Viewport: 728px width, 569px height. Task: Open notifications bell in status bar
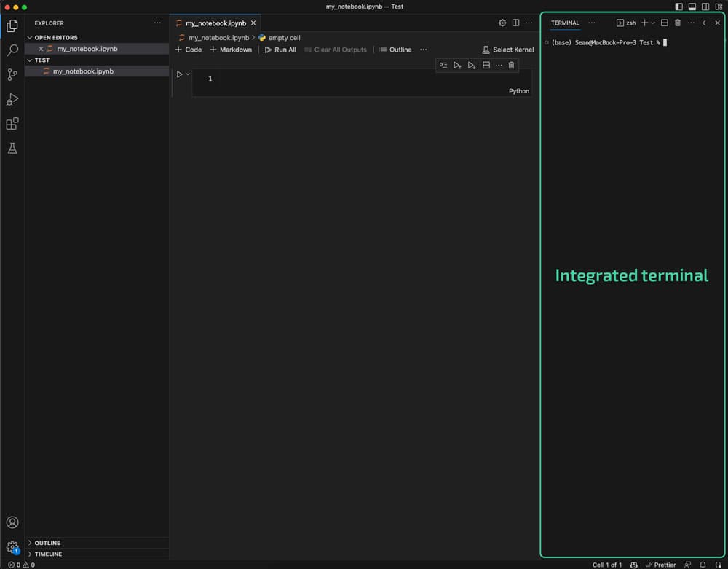click(703, 565)
